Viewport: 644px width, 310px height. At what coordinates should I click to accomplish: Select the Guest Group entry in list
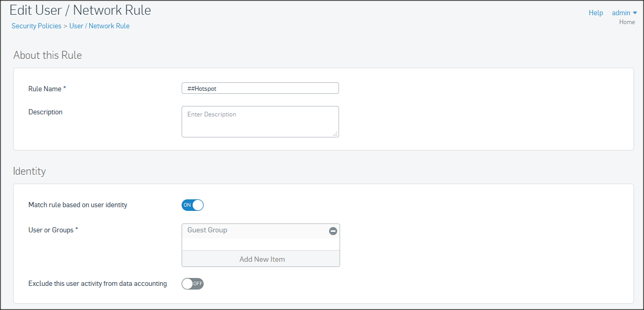[x=207, y=230]
